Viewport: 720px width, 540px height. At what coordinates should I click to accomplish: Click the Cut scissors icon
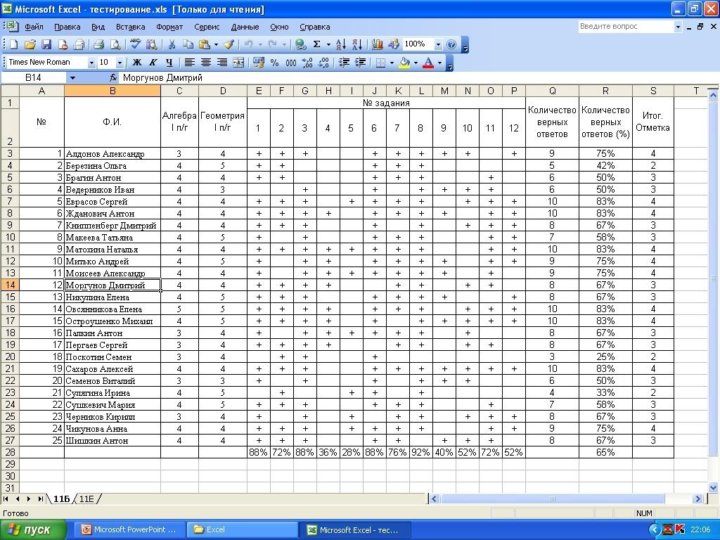click(173, 45)
